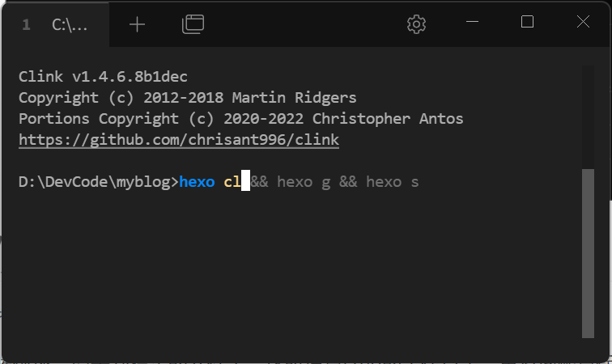Click the white block cursor
Screen dimensions: 612x364
(x=245, y=180)
